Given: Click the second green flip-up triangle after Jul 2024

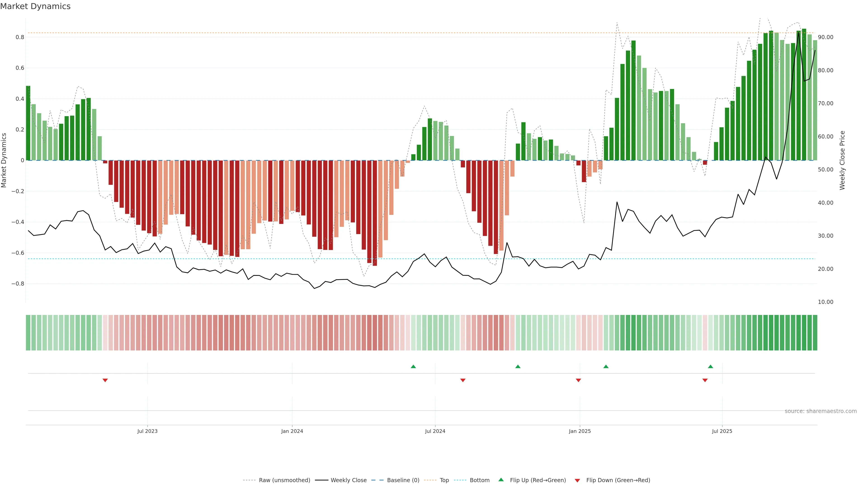Looking at the screenshot, I should coord(518,366).
